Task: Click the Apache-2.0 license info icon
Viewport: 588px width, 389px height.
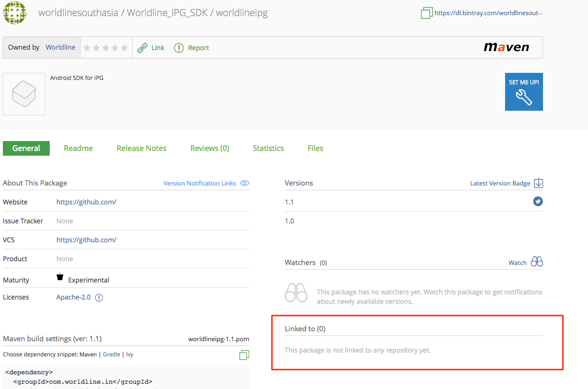Action: pos(99,298)
